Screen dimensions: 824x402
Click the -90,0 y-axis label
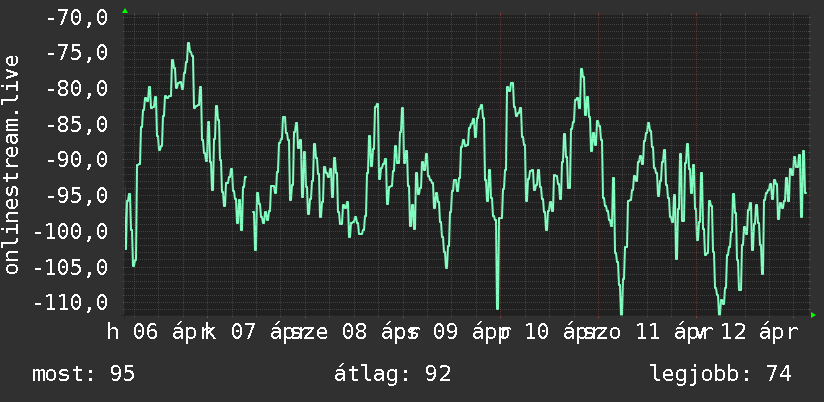point(77,160)
